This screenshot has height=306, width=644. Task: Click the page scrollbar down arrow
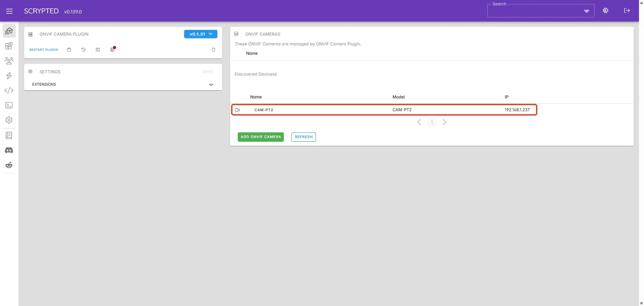tap(641, 303)
